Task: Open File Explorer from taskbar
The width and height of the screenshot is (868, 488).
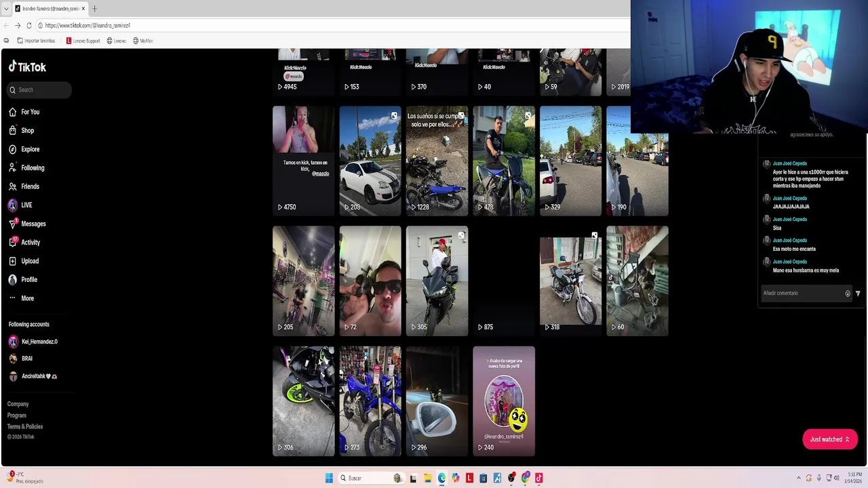Action: 427,478
